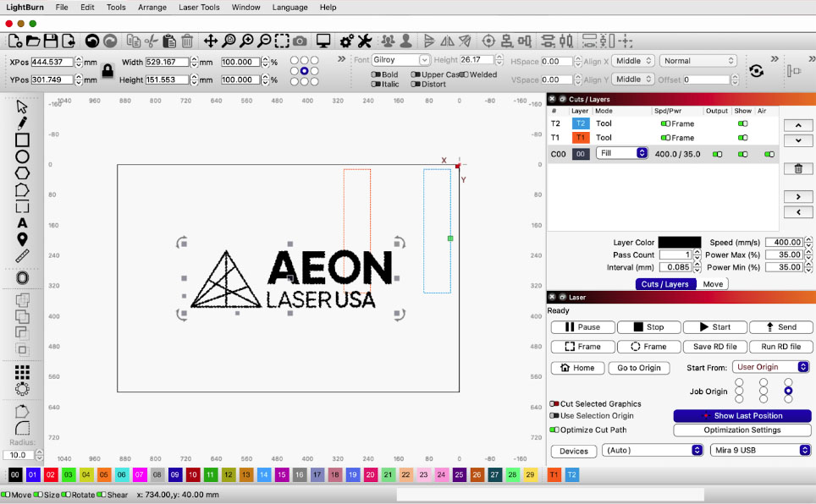Image resolution: width=816 pixels, height=504 pixels.
Task: Click the New file icon
Action: click(x=15, y=41)
